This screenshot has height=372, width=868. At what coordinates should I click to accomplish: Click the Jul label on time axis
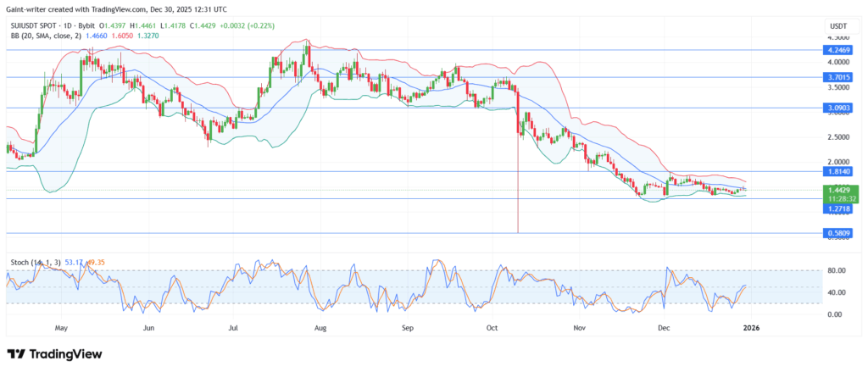pos(234,328)
